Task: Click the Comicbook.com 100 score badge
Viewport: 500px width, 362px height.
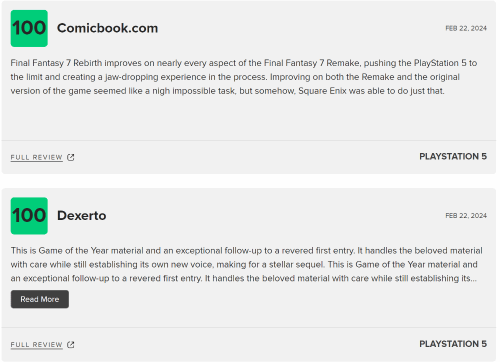Action: click(29, 28)
